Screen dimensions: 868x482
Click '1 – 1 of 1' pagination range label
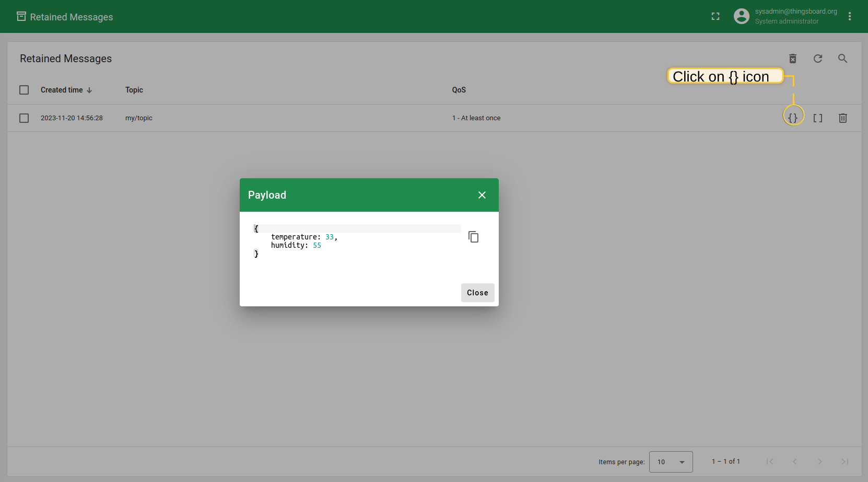click(726, 462)
